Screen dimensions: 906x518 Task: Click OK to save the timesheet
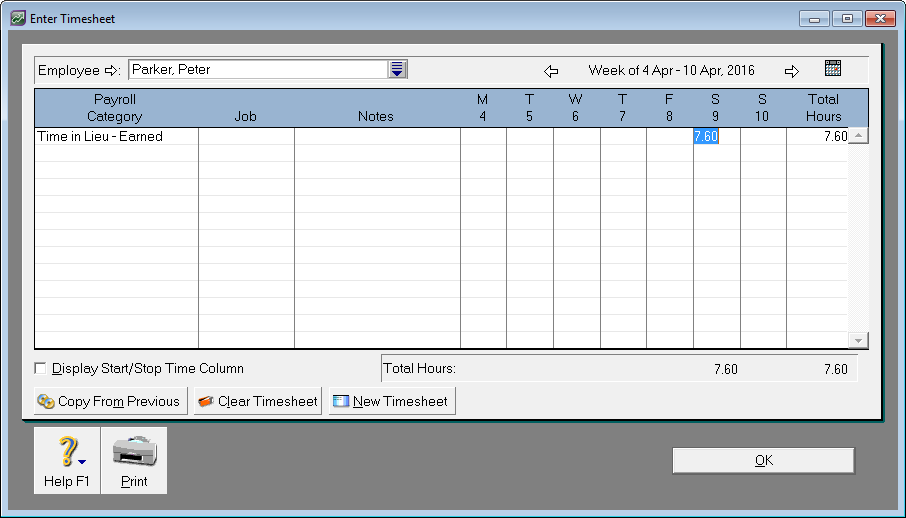pos(763,460)
